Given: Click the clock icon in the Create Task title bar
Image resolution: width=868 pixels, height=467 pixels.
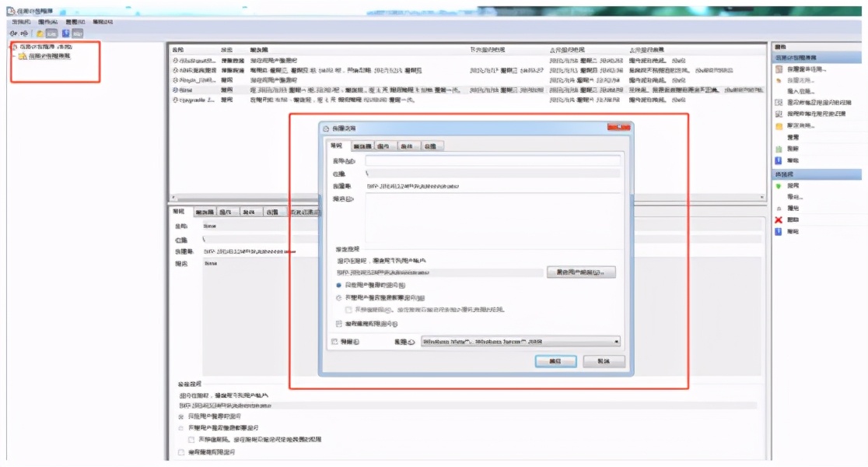Looking at the screenshot, I should coord(326,128).
